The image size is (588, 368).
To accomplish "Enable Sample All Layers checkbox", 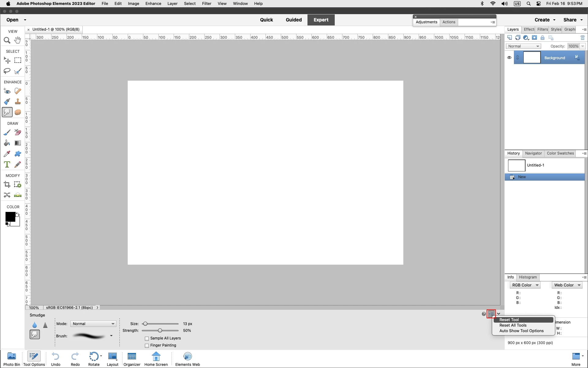I will click(147, 339).
